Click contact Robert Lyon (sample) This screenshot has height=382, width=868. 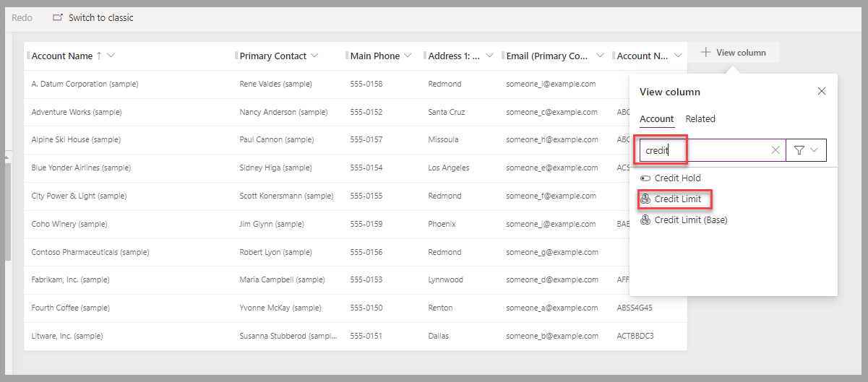click(x=275, y=252)
